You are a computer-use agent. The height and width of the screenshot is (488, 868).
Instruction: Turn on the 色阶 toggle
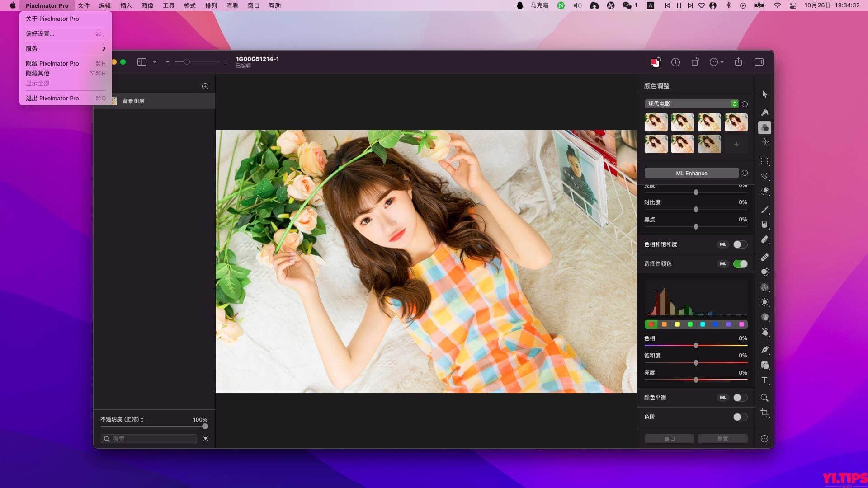pos(740,417)
